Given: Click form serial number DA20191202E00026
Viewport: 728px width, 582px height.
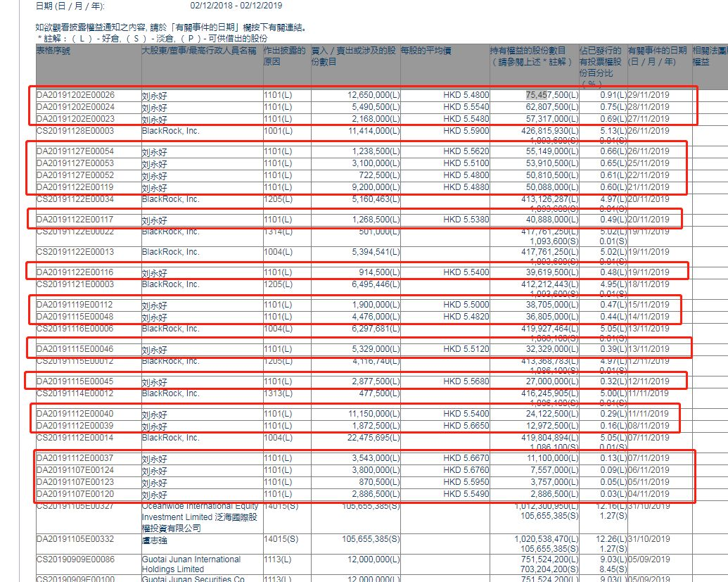Looking at the screenshot, I should click(75, 95).
